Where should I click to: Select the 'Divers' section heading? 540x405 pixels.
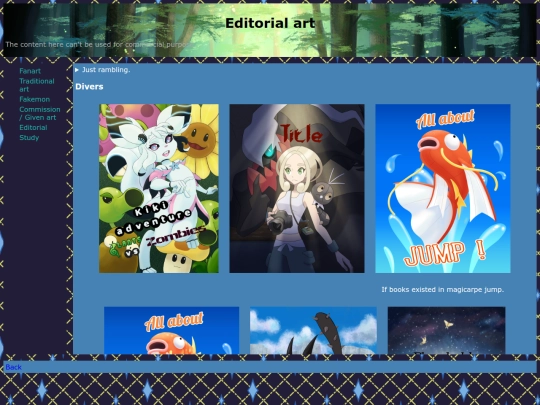[89, 86]
